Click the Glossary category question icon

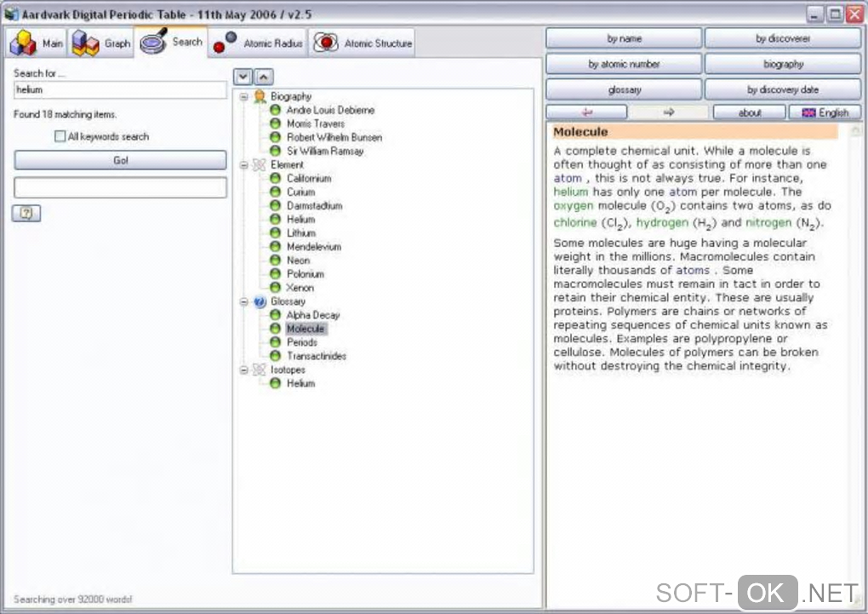click(260, 301)
